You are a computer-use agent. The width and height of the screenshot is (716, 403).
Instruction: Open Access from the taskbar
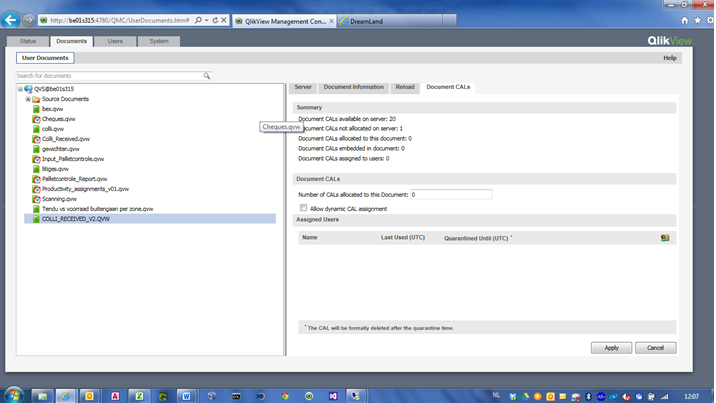(115, 396)
